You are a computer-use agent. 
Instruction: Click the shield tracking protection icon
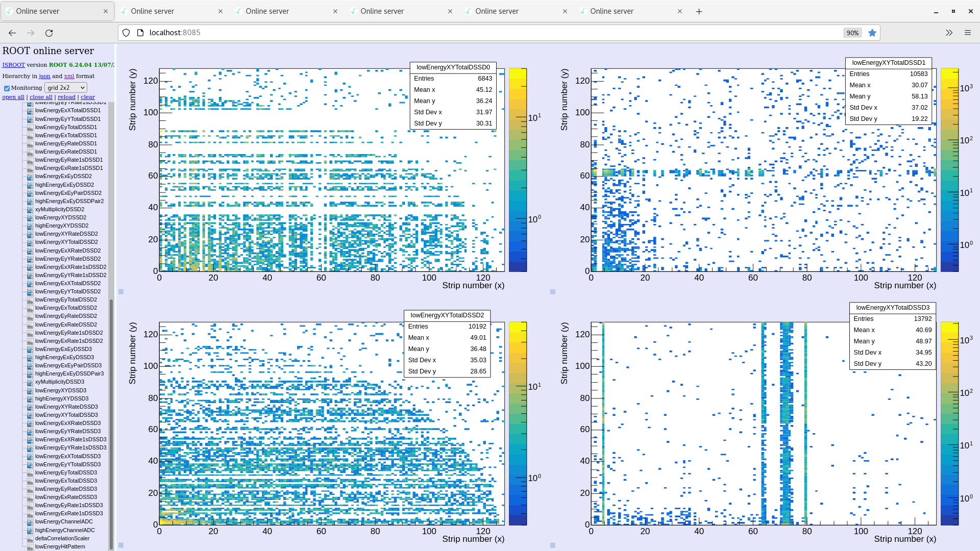tap(126, 33)
